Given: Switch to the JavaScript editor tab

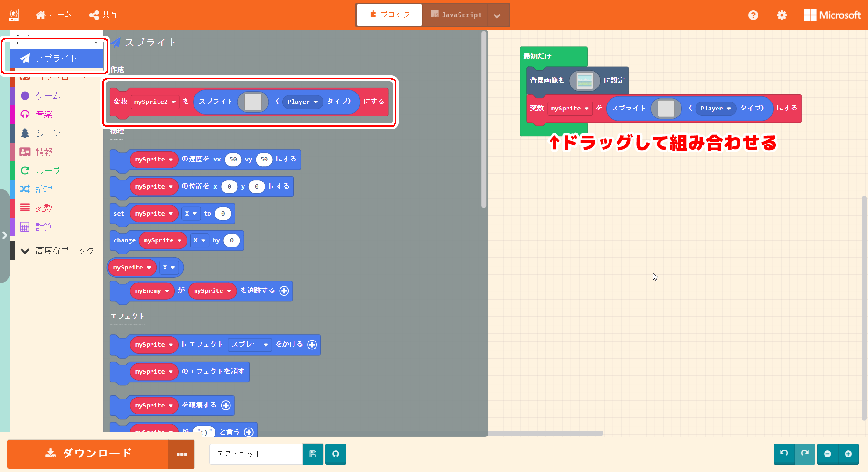Looking at the screenshot, I should [x=456, y=15].
